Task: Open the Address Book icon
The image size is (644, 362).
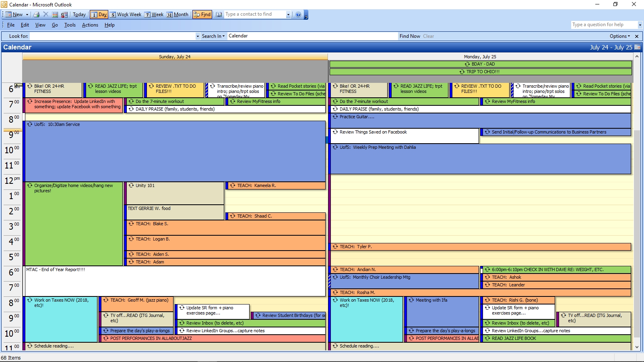Action: coord(219,14)
